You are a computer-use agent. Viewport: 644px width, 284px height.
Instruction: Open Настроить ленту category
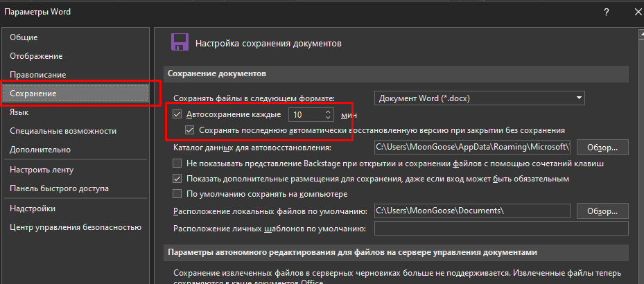point(75,170)
